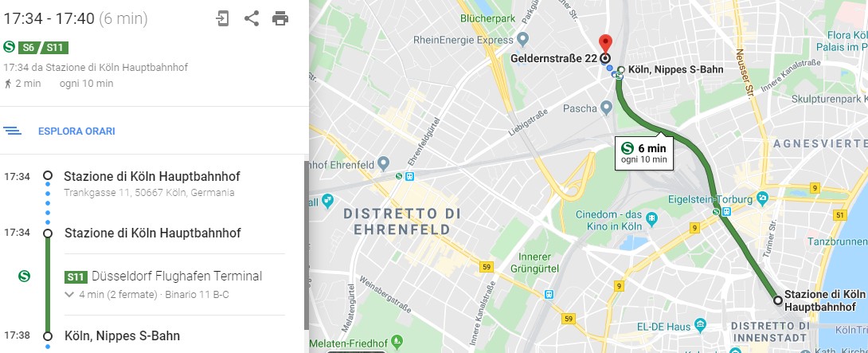Viewport: 868px width, 353px height.
Task: Click the 6 min route info bubble
Action: pos(643,152)
